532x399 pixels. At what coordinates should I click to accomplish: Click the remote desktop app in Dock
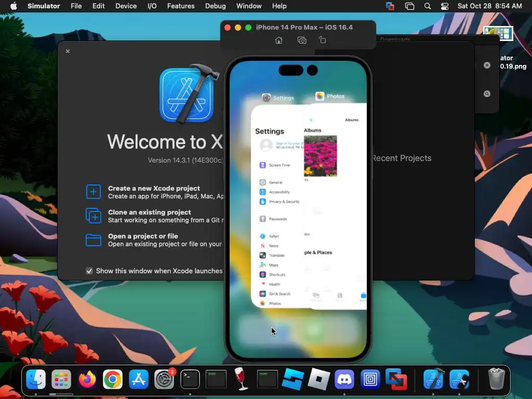[x=396, y=379]
